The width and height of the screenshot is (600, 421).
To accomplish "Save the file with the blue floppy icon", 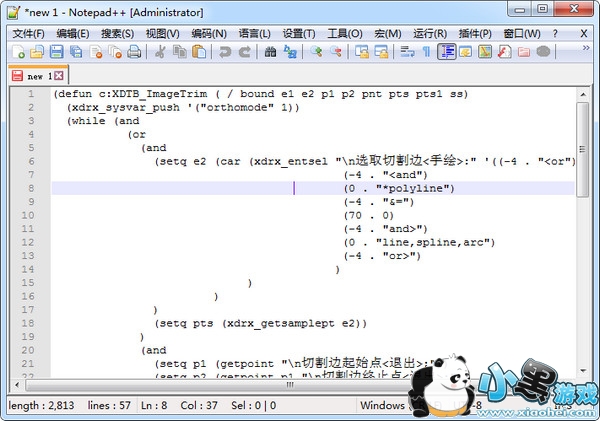I will tap(56, 51).
